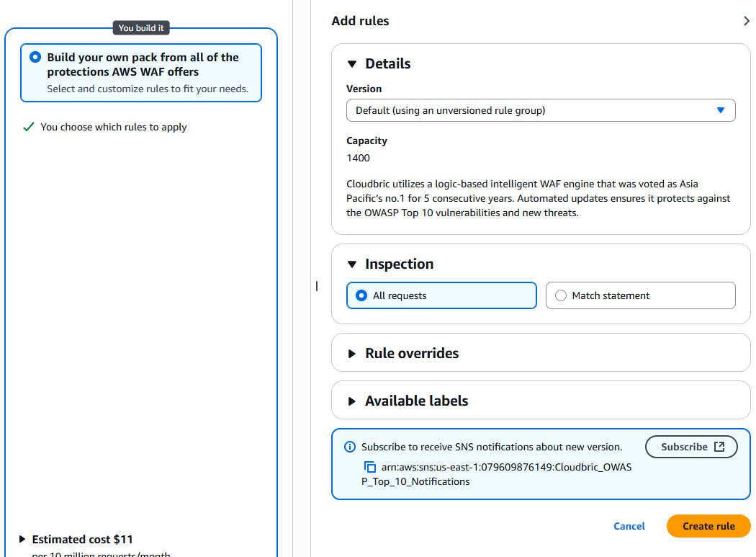Viewport: 756px width, 557px height.
Task: Select the Build your own pack option
Action: tap(36, 58)
